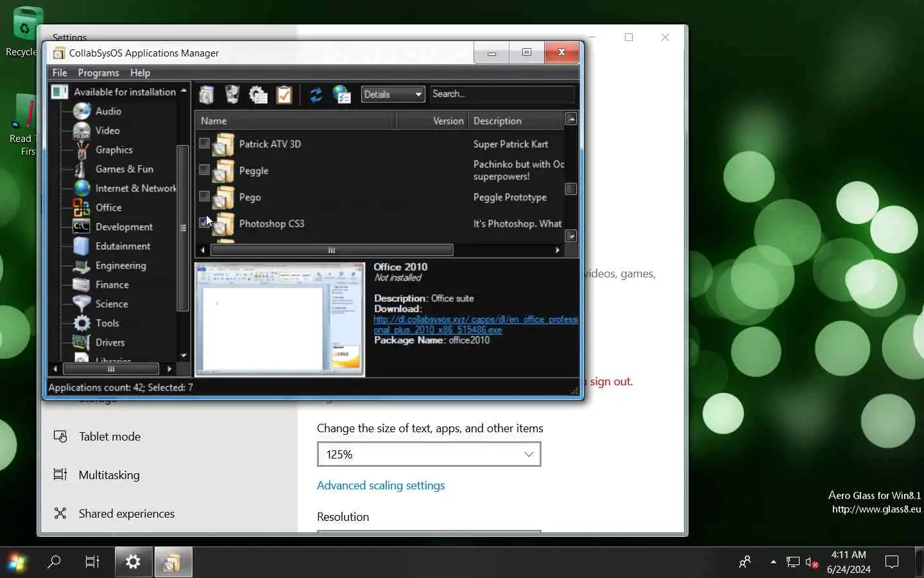Click the 'Super Patrick Kart' description text
924x578 pixels.
(511, 144)
